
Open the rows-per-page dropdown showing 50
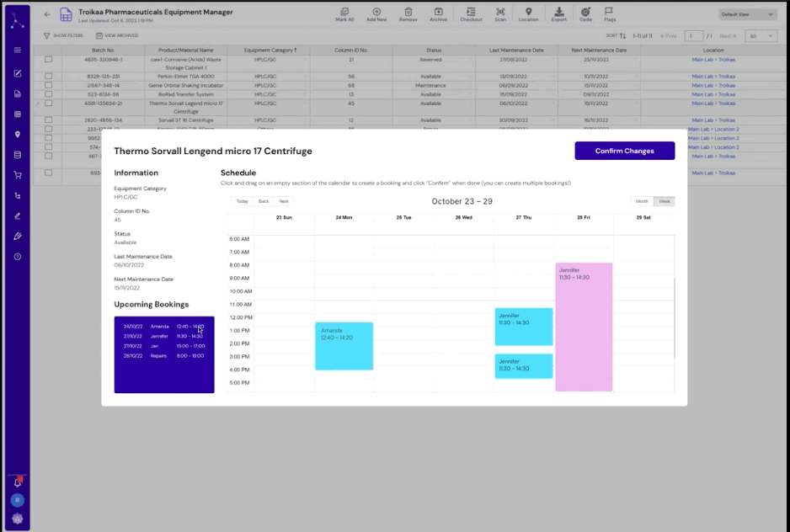(x=761, y=35)
